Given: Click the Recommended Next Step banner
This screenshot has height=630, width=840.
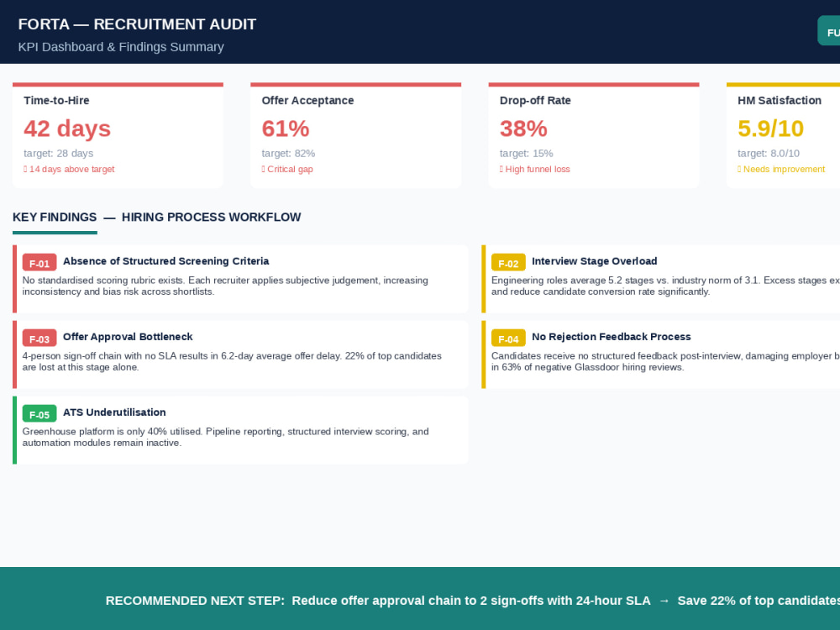Looking at the screenshot, I should click(x=420, y=598).
